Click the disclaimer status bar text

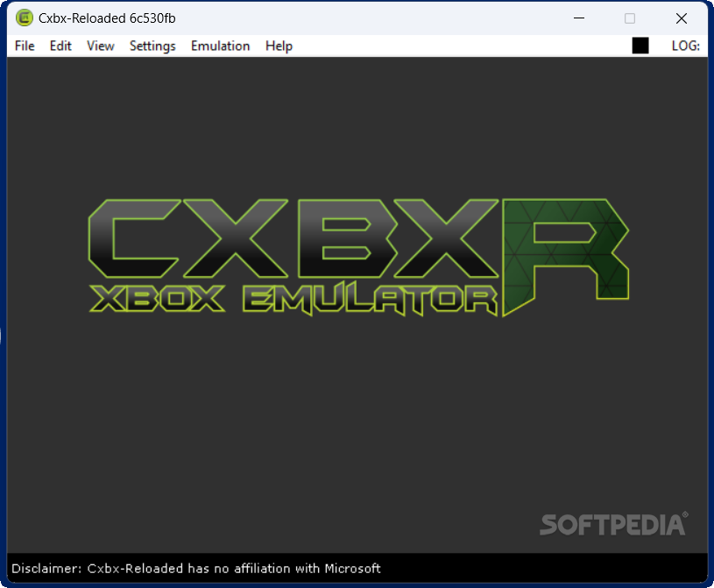pos(196,569)
